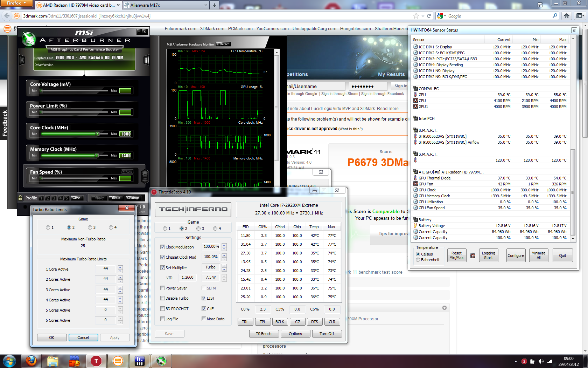Enable Power Saver checkbox
Screen dimensions: 588x368
click(162, 288)
